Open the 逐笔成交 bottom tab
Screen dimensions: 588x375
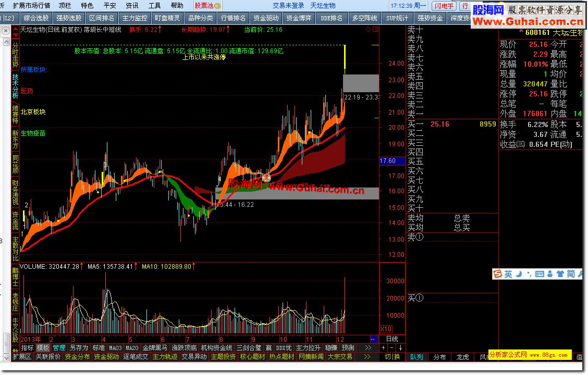click(136, 357)
